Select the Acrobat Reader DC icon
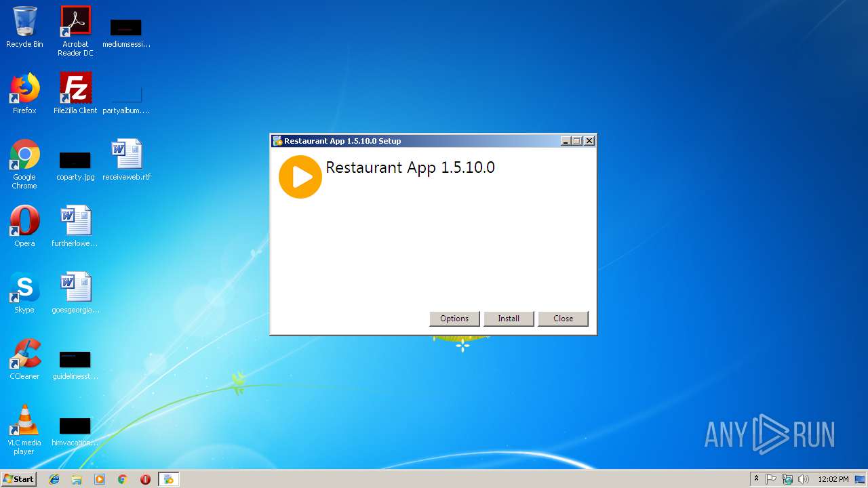This screenshot has width=868, height=488. tap(75, 31)
